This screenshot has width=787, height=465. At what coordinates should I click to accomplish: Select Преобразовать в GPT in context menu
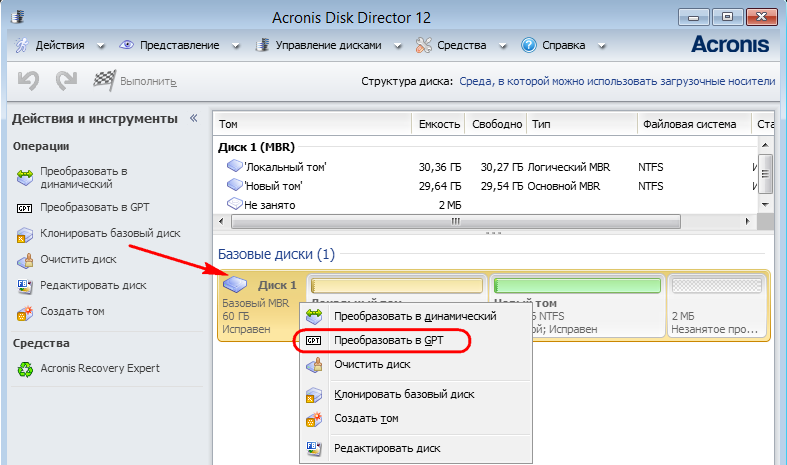tap(388, 341)
